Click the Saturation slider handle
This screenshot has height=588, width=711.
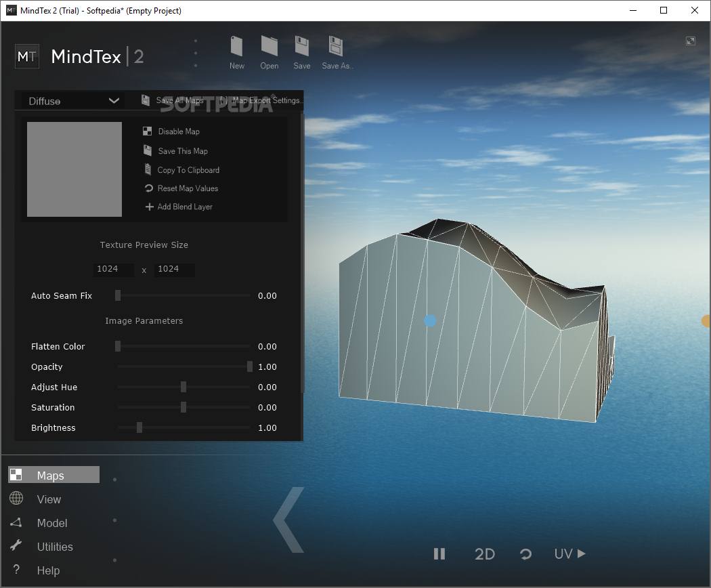184,407
